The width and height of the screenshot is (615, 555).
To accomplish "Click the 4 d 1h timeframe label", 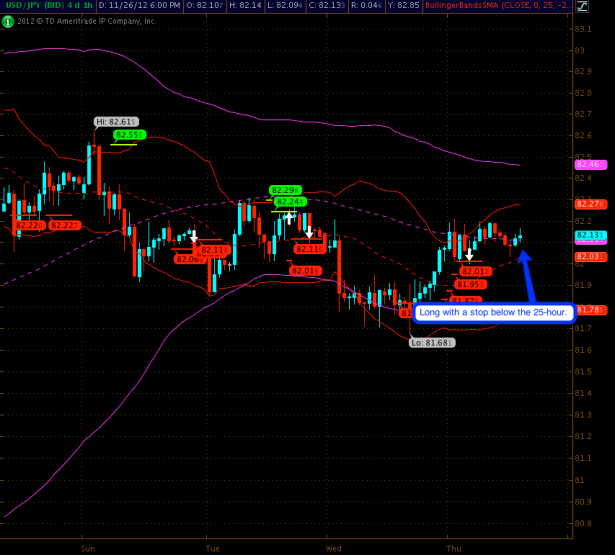I will [83, 6].
